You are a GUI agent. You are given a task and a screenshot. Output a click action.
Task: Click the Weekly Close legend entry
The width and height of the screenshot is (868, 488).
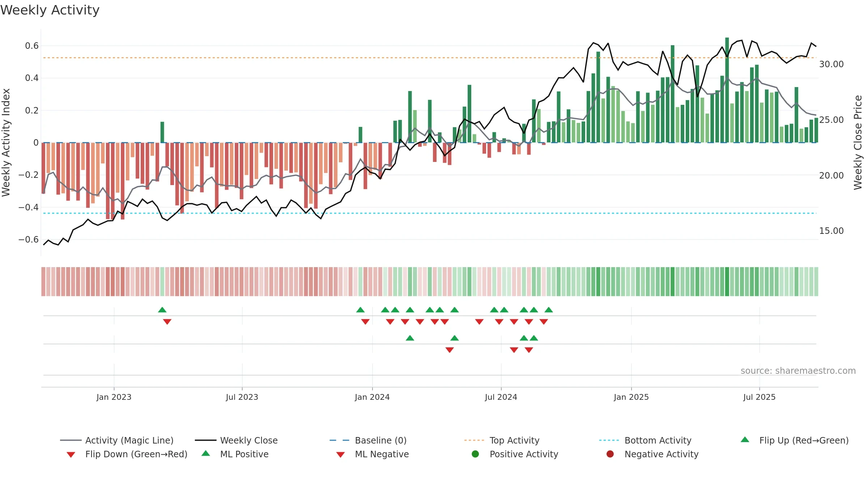[236, 440]
